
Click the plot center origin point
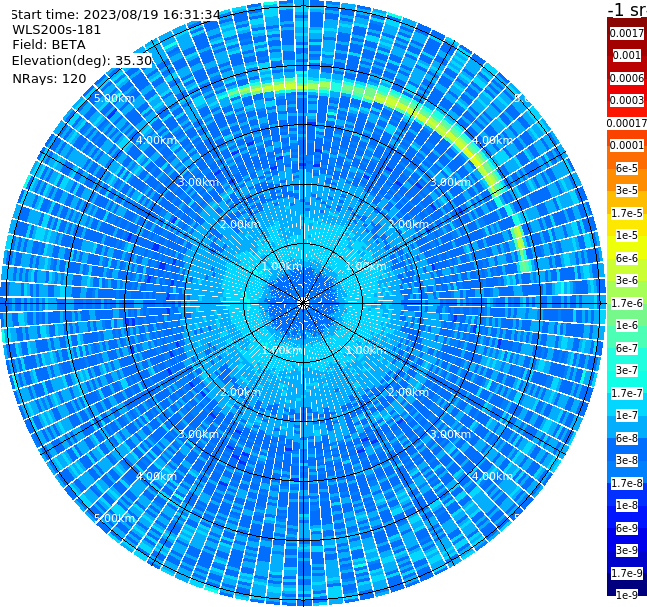pos(303,303)
